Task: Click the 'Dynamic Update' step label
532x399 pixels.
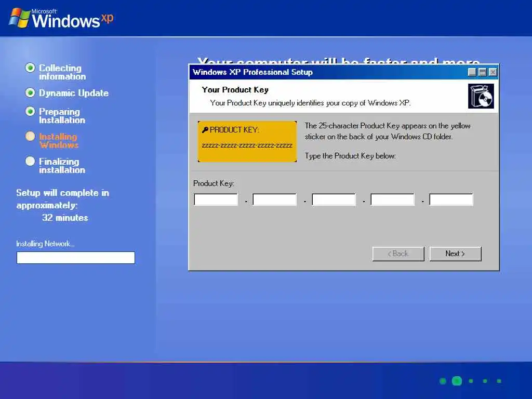Action: point(74,93)
